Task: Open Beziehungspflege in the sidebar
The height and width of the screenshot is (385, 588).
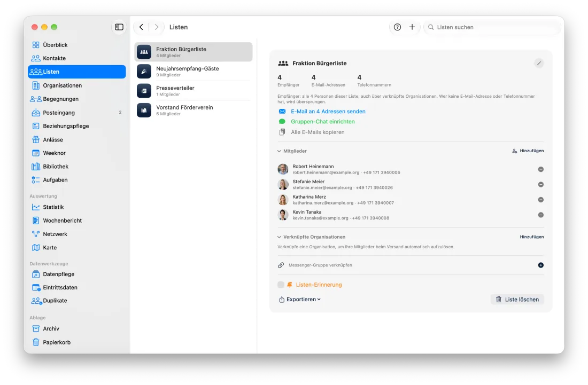Action: coord(77,126)
